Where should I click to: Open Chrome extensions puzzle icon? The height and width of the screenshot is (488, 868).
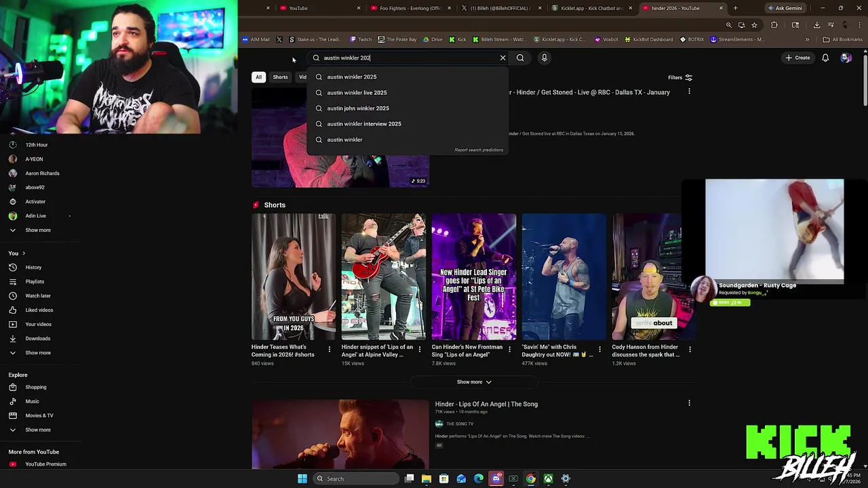774,25
